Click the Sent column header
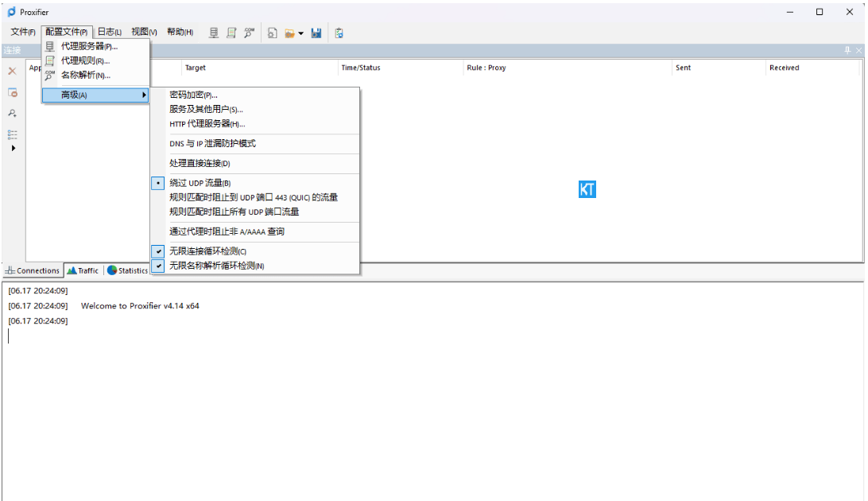Viewport: 868px width, 501px height. (719, 68)
